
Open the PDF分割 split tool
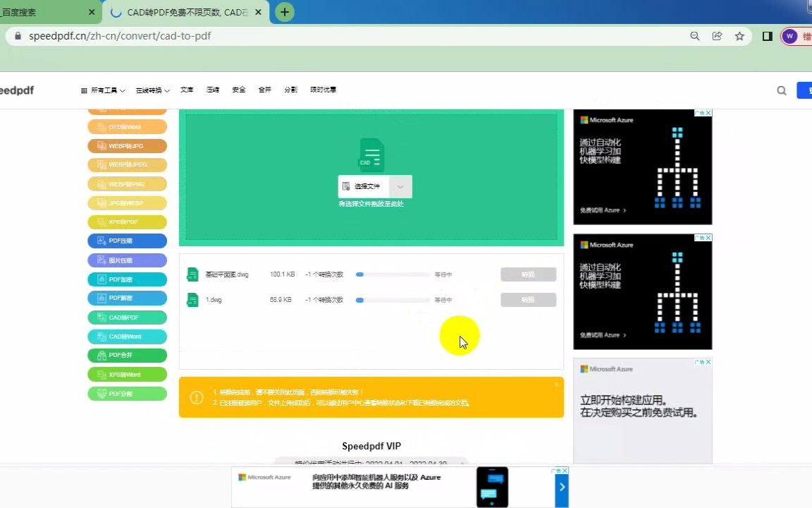tap(127, 393)
